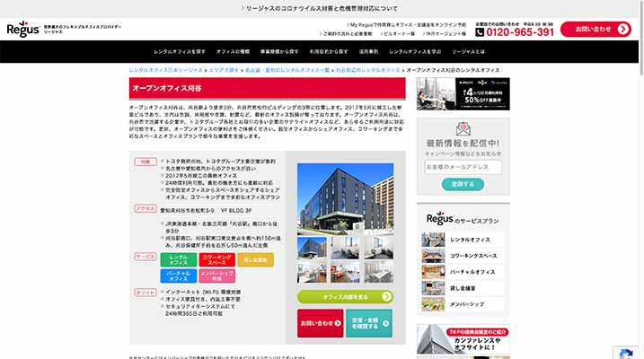Open the ビルオーナー様 header link
This screenshot has height=359, width=644.
click(x=397, y=34)
